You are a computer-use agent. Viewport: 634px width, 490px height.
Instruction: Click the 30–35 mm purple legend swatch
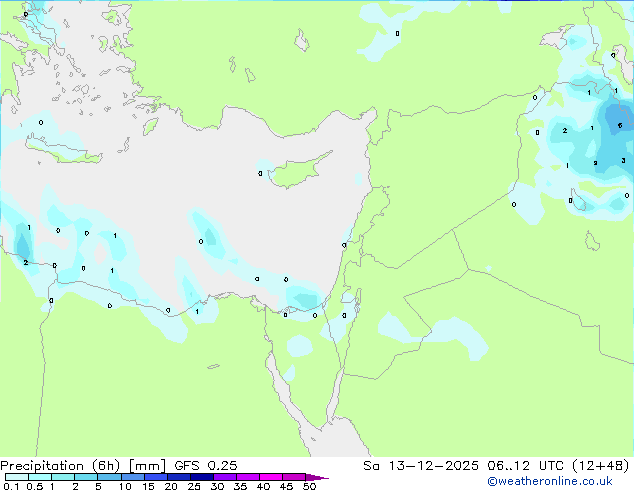(225, 477)
